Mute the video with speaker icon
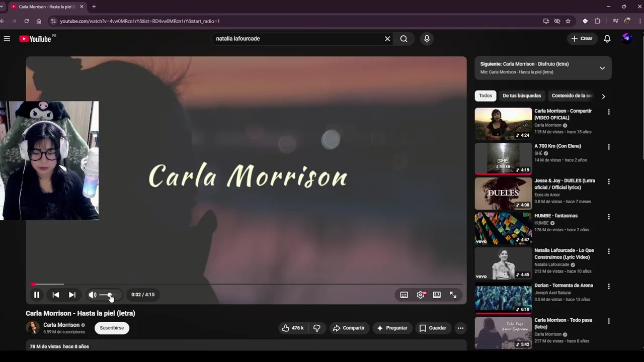 pyautogui.click(x=93, y=295)
